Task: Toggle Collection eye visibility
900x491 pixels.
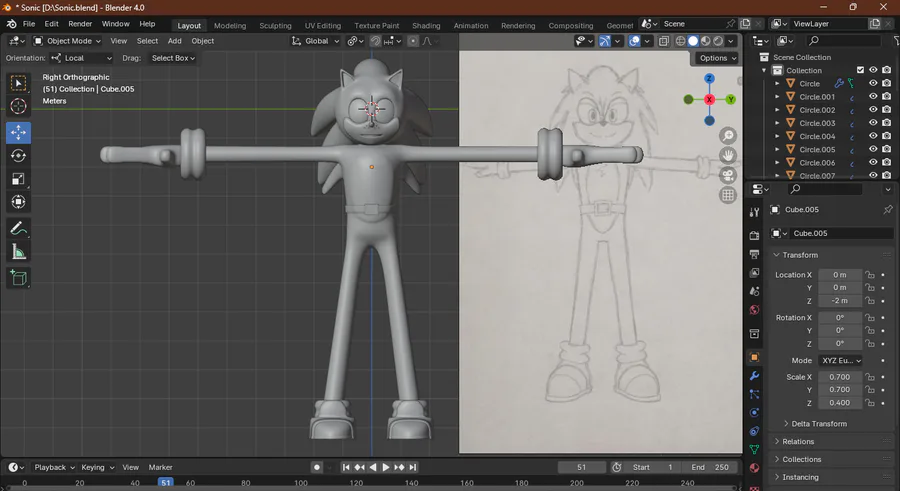Action: click(873, 70)
